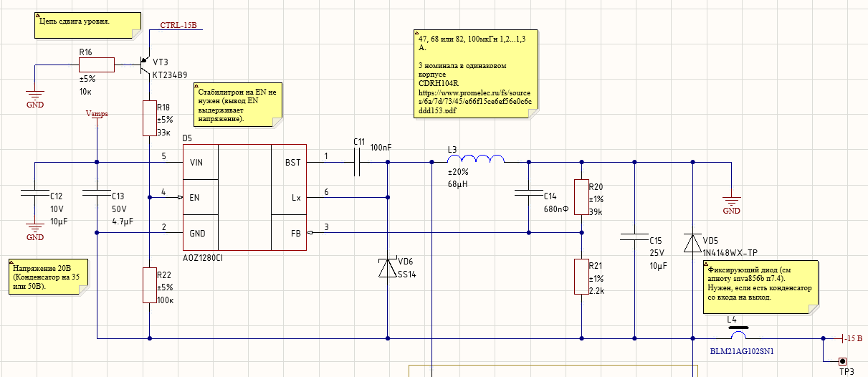
Task: Click the BST pin name on D5
Action: [293, 163]
